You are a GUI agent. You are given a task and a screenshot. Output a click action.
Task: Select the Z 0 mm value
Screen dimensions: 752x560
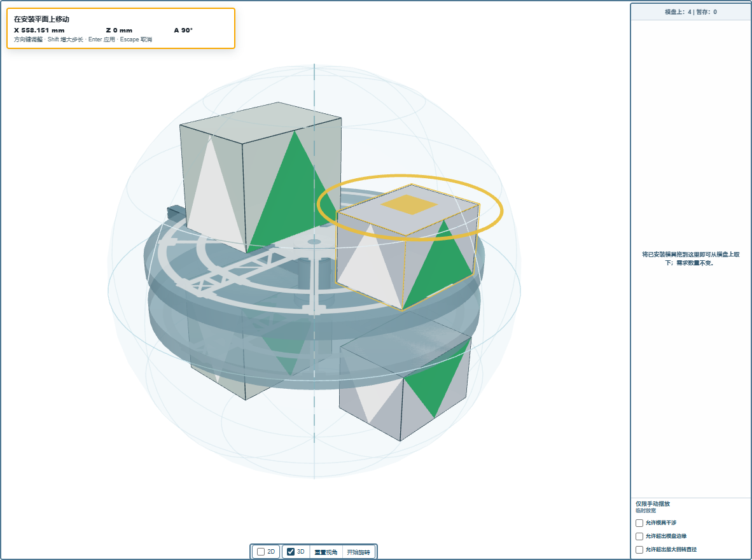coord(119,31)
